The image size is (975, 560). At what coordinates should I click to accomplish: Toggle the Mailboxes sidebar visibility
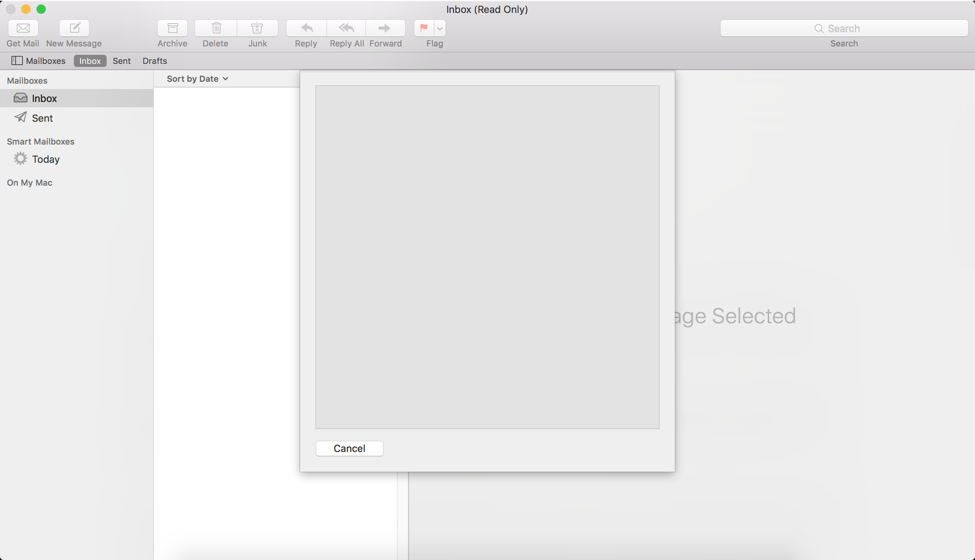point(17,60)
